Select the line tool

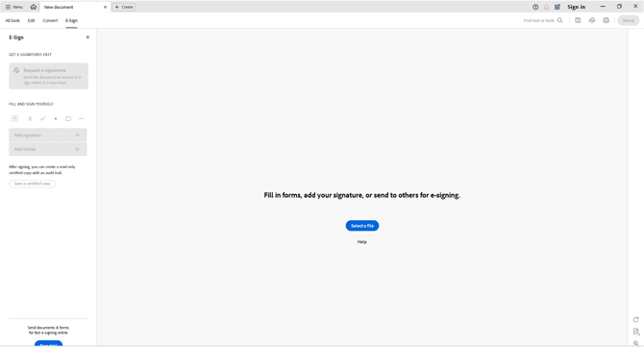tap(81, 118)
